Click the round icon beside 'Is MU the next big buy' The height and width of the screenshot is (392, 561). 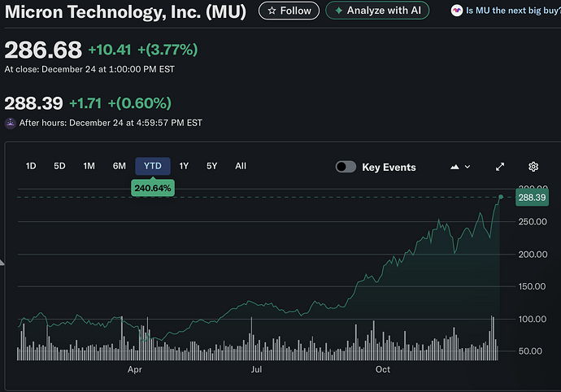(458, 11)
